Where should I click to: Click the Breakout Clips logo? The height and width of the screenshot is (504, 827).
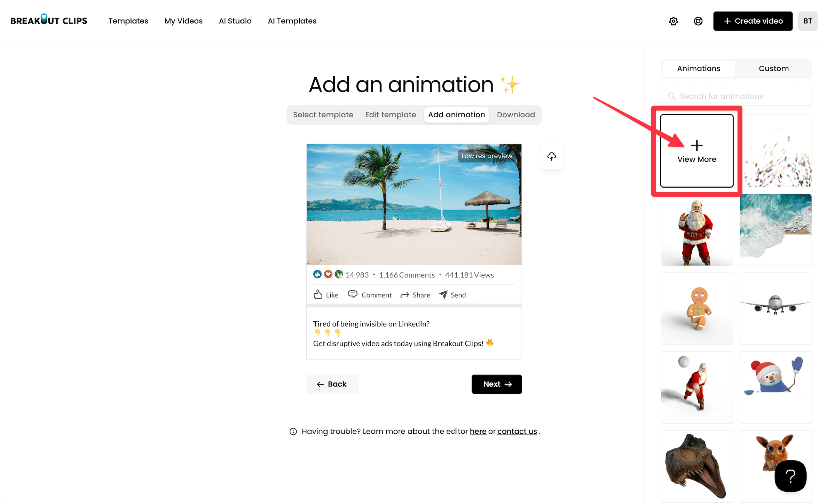[x=49, y=21]
